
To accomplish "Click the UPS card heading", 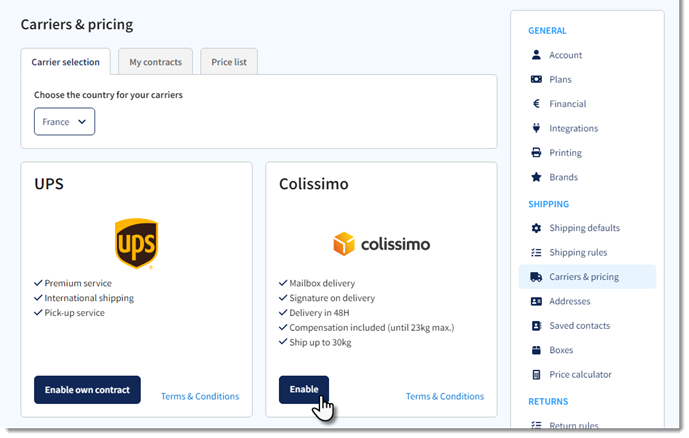I will click(49, 184).
